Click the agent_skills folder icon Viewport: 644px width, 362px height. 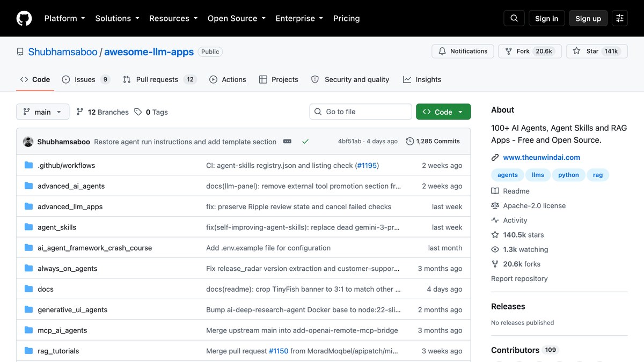click(29, 227)
